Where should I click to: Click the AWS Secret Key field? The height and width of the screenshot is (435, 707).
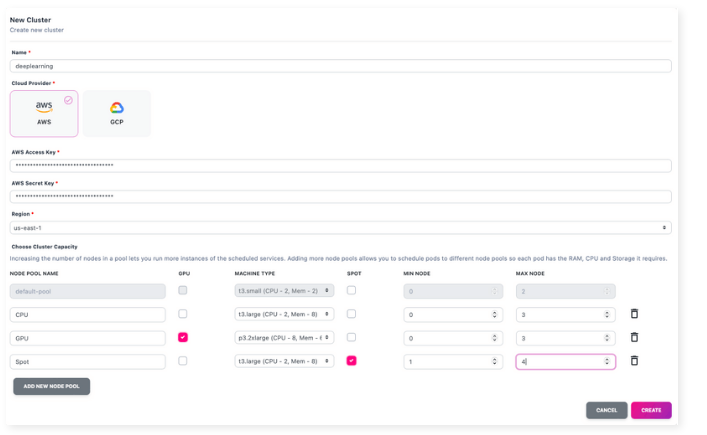pyautogui.click(x=340, y=196)
